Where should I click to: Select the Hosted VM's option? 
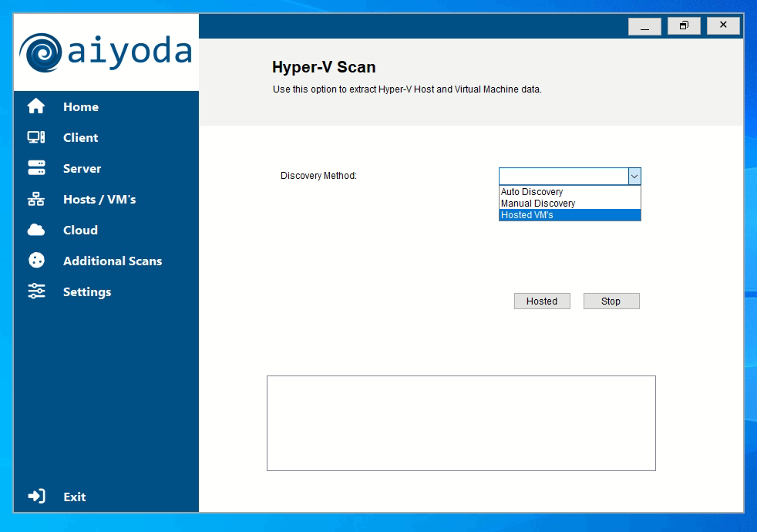[x=570, y=215]
